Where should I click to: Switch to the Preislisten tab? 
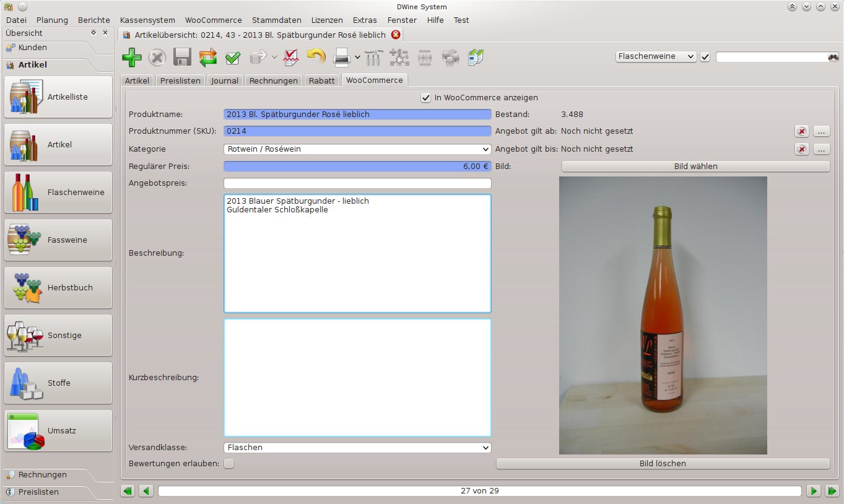[x=180, y=80]
